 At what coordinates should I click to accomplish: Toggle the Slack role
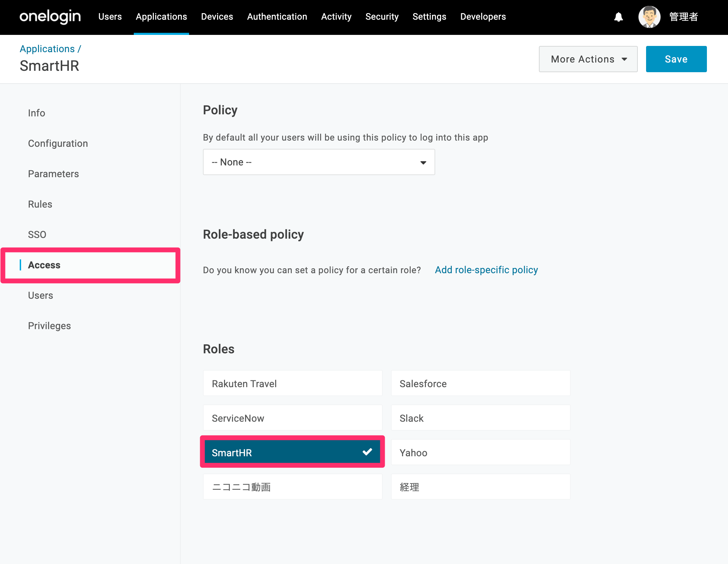point(480,418)
